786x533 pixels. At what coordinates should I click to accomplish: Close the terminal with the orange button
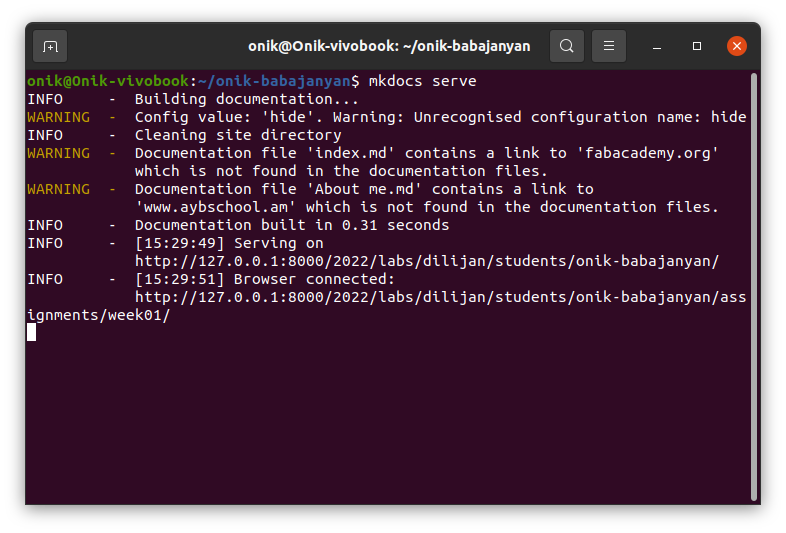tap(737, 46)
